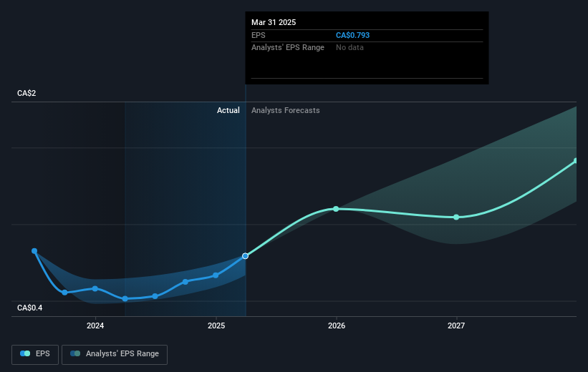The width and height of the screenshot is (588, 372).
Task: Select the EPS data point at 2024
Action: coord(95,288)
